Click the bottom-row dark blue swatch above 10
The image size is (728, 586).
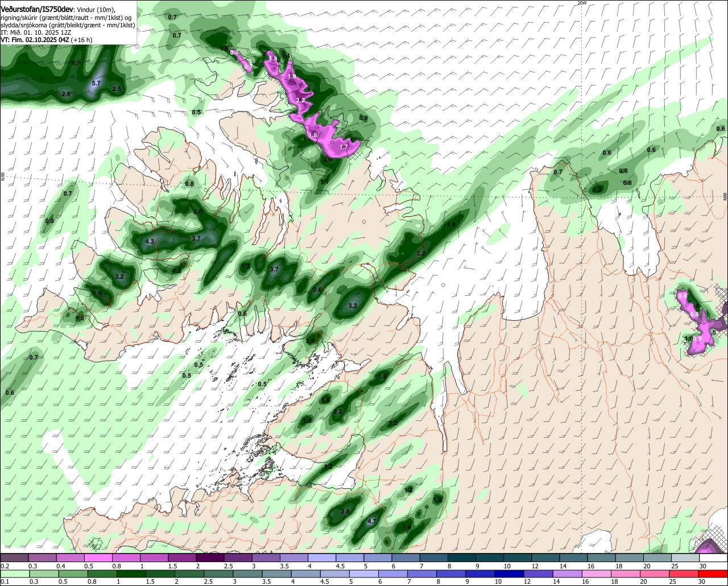[x=510, y=574]
